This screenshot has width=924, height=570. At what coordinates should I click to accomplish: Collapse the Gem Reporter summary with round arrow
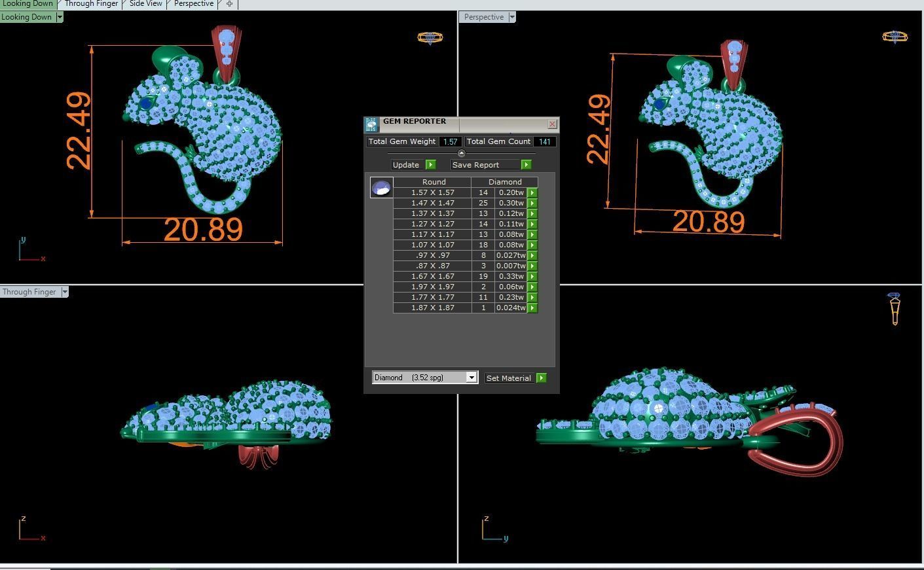pyautogui.click(x=461, y=153)
